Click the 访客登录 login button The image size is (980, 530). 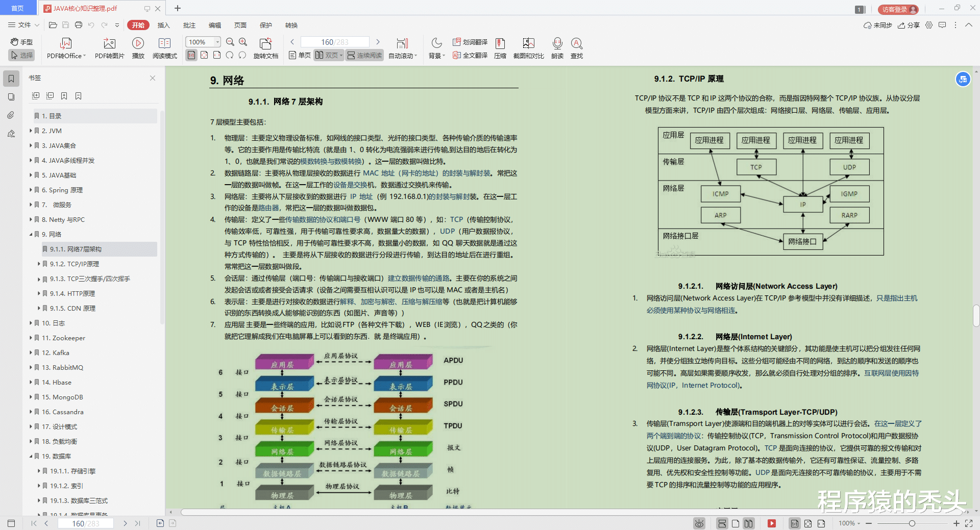(897, 9)
